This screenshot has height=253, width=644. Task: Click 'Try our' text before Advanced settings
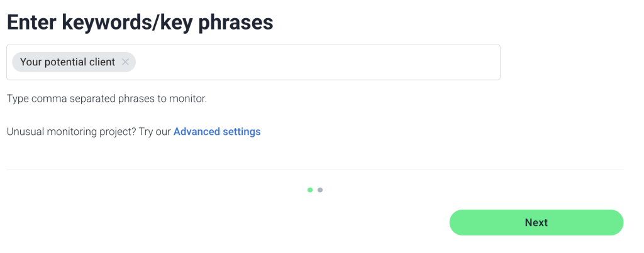click(155, 132)
